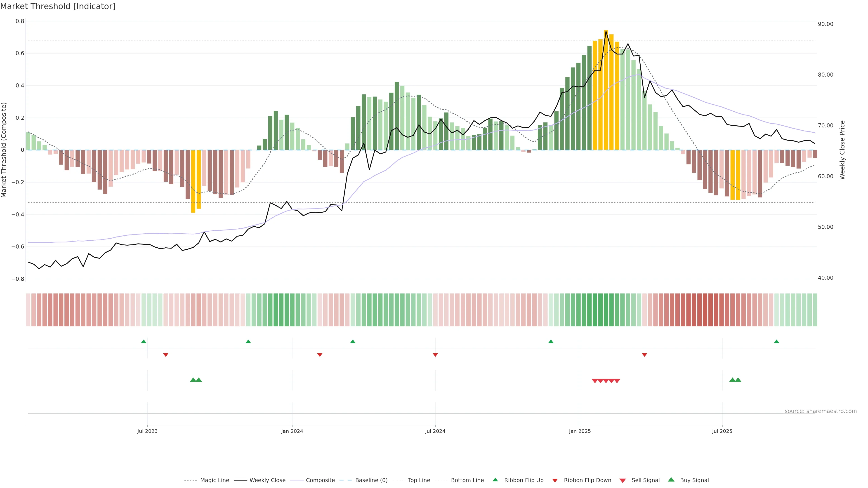This screenshot has height=488, width=868.
Task: Click the Ribbon Flip Down marker at Jul 2024
Action: coord(435,355)
